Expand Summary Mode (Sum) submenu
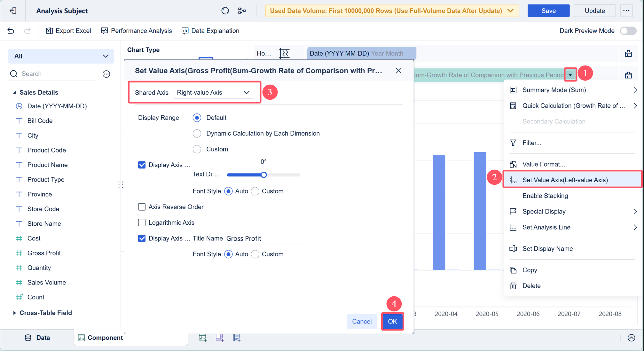 pyautogui.click(x=635, y=90)
